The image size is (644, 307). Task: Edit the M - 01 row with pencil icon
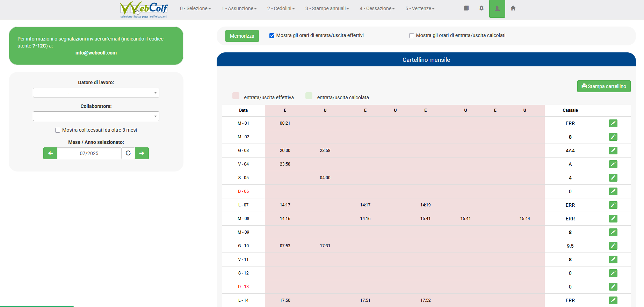point(613,123)
